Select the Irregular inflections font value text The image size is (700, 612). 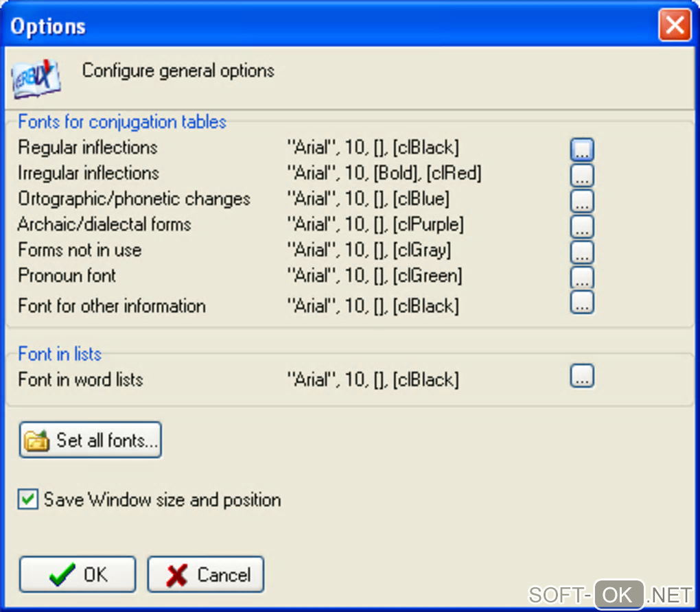click(384, 174)
